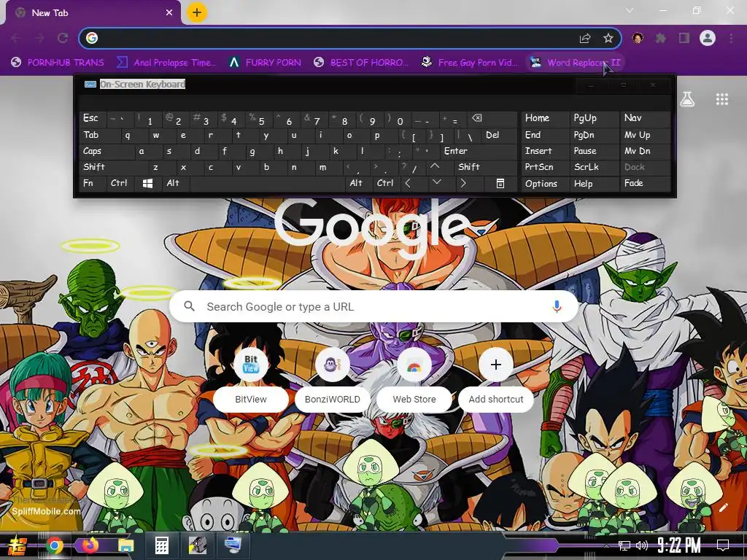The image size is (747, 560).
Task: Click the Help key on the keyboard
Action: pyautogui.click(x=594, y=183)
